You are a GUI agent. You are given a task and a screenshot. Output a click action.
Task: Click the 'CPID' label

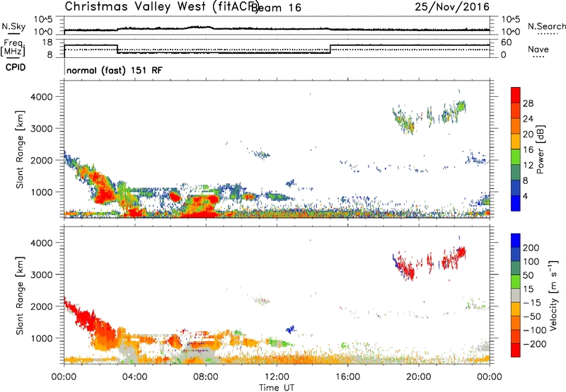(x=16, y=67)
